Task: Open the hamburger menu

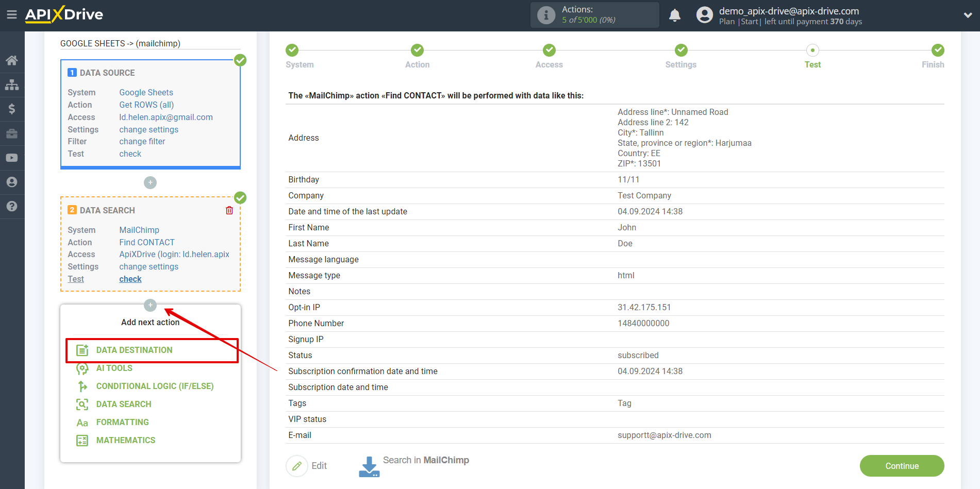Action: 12,14
